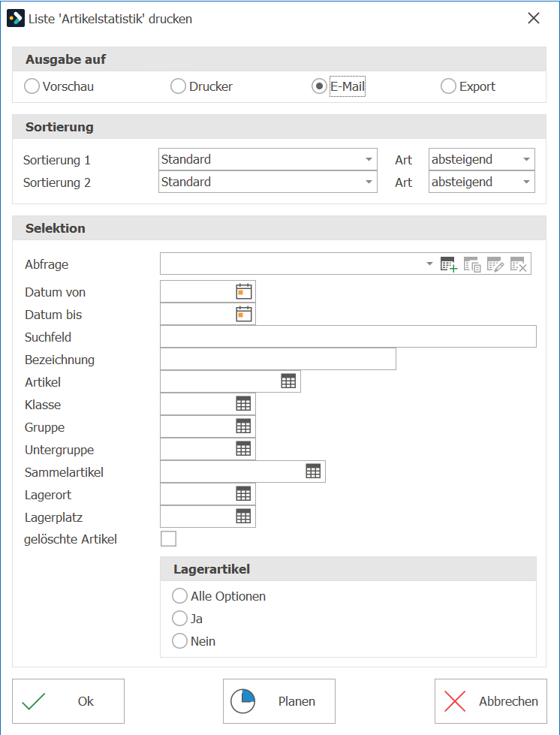This screenshot has height=735, width=560.
Task: Open the lookup table for Klasse
Action: pyautogui.click(x=244, y=404)
